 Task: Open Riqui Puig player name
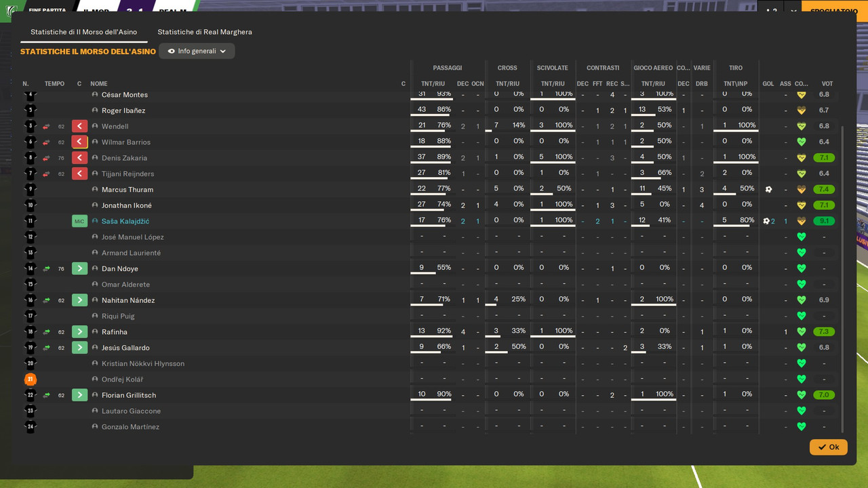(118, 317)
